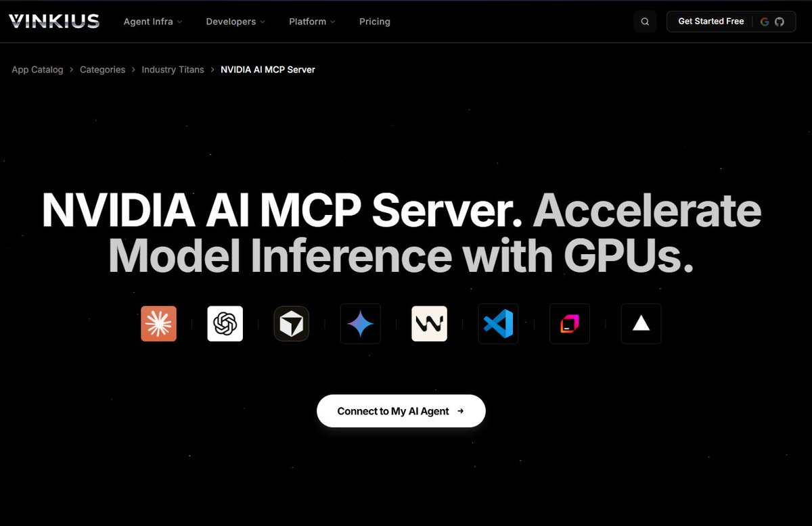Go to Industry Titans breadcrumb

coord(173,70)
